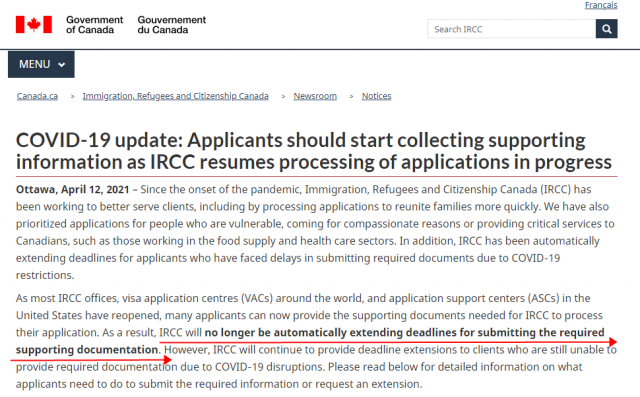Viewport: 640px width, 397px height.
Task: Go to the Newsroom breadcrumb
Action: click(x=315, y=96)
